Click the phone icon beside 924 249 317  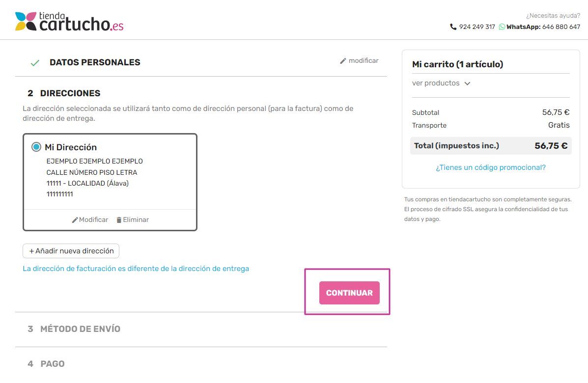tap(453, 27)
